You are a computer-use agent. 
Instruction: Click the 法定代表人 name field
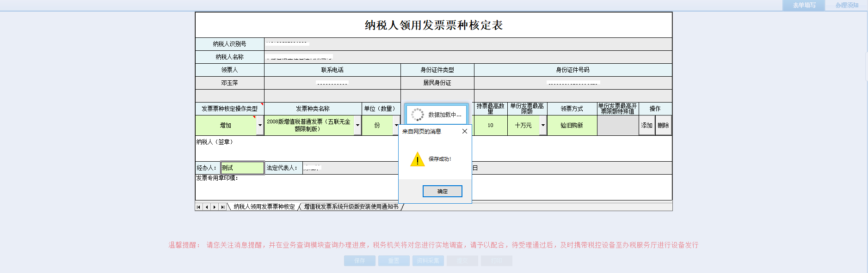point(351,168)
